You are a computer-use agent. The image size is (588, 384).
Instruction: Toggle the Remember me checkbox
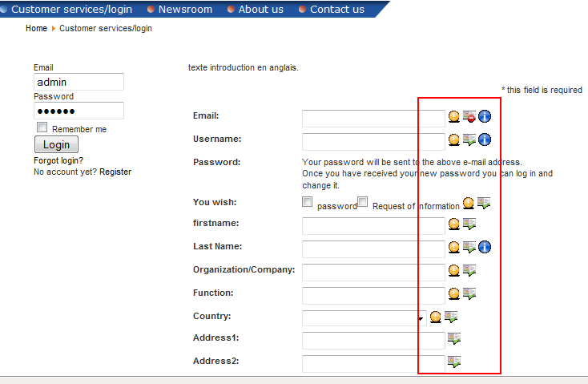pos(42,127)
